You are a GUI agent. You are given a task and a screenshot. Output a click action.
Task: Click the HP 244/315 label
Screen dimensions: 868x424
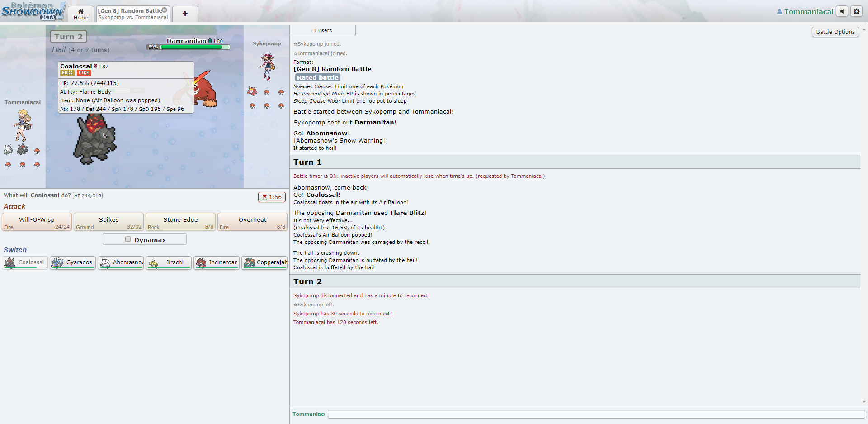88,195
